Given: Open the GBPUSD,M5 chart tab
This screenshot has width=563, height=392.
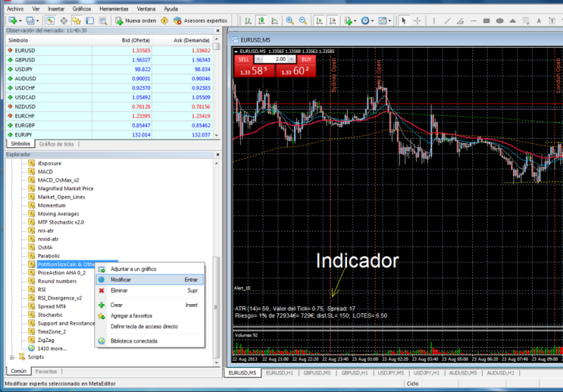Looking at the screenshot, I should point(318,372).
